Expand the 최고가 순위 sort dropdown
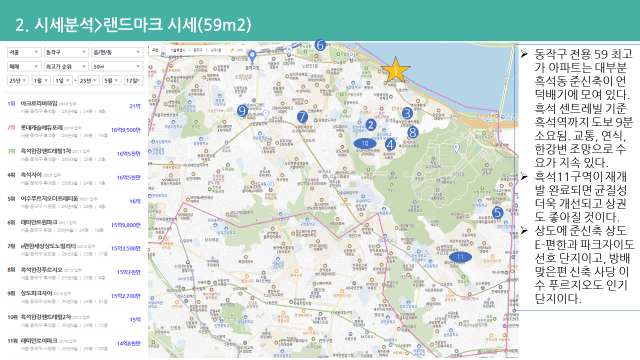The width and height of the screenshot is (640, 360). click(x=66, y=66)
